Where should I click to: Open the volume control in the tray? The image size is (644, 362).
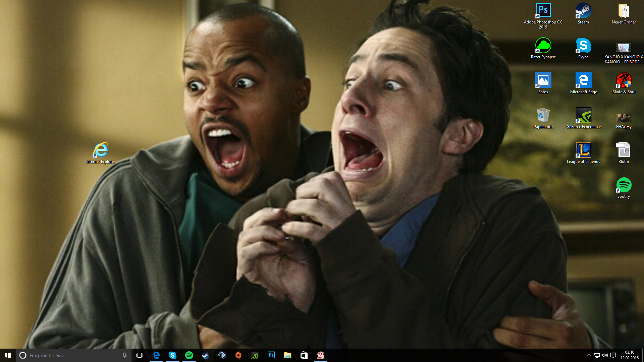pyautogui.click(x=605, y=355)
